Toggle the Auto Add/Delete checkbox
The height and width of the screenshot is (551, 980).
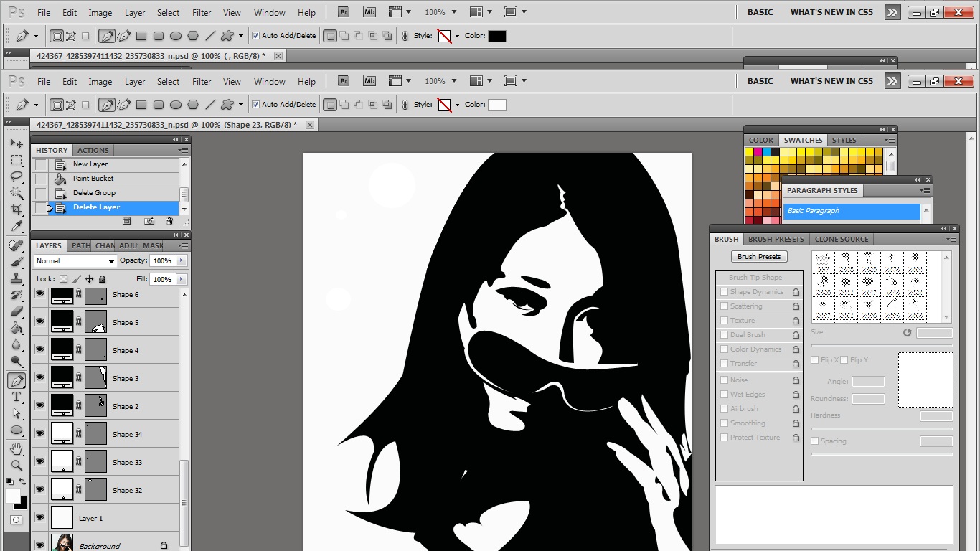(x=255, y=105)
